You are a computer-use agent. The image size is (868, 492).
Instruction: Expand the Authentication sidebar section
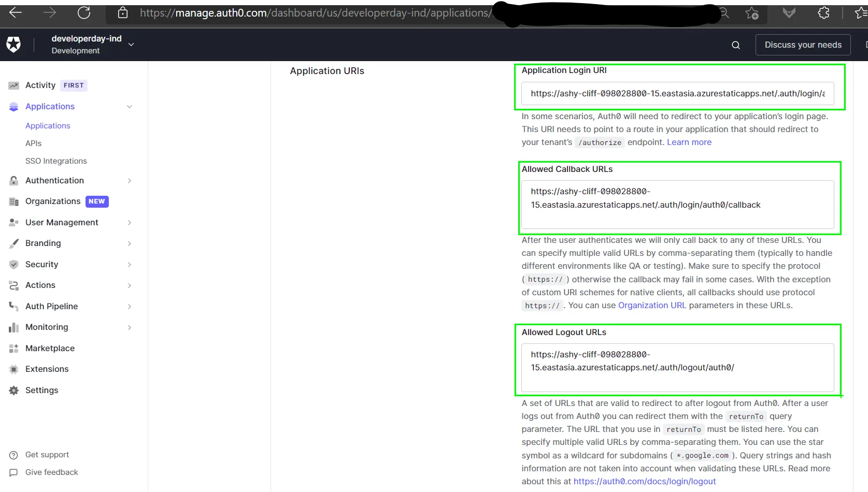pos(130,181)
